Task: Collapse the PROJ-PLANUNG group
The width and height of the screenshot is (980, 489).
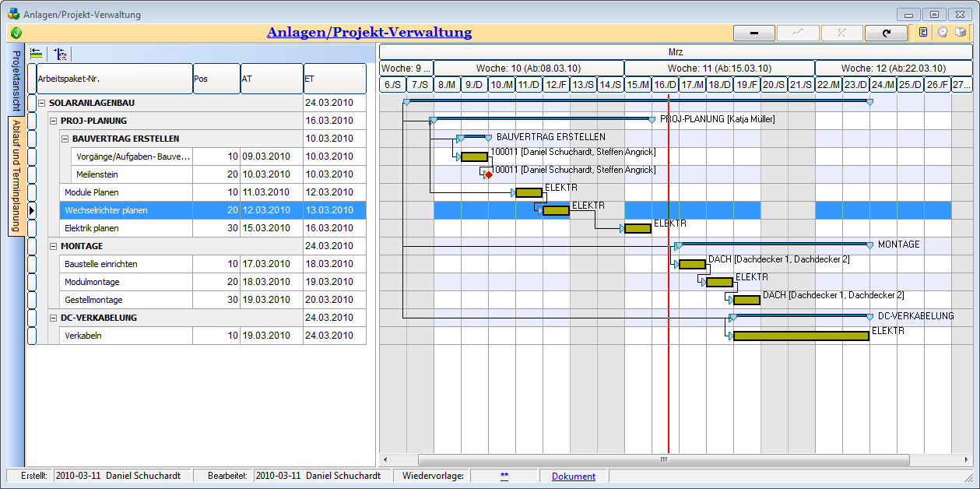Action: click(x=53, y=121)
